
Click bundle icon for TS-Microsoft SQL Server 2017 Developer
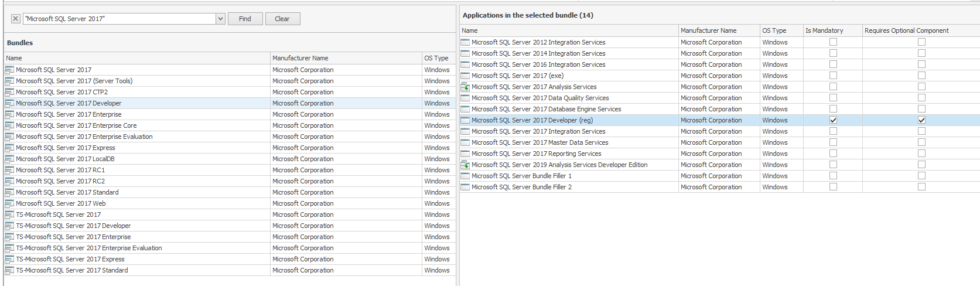pos(9,226)
